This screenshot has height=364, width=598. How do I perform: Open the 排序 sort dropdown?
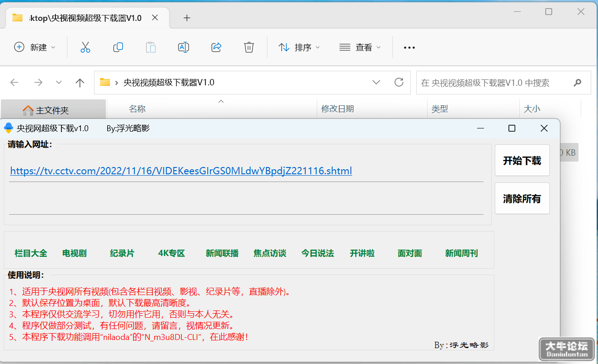click(x=299, y=47)
